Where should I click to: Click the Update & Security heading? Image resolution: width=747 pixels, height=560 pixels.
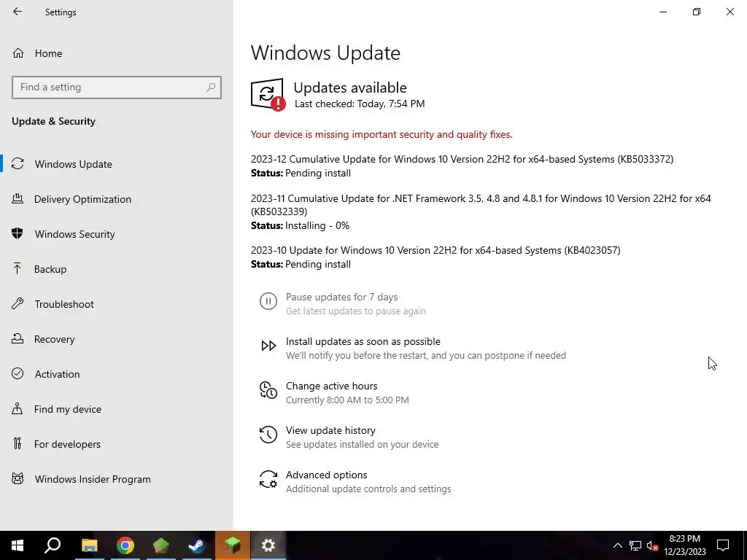53,122
